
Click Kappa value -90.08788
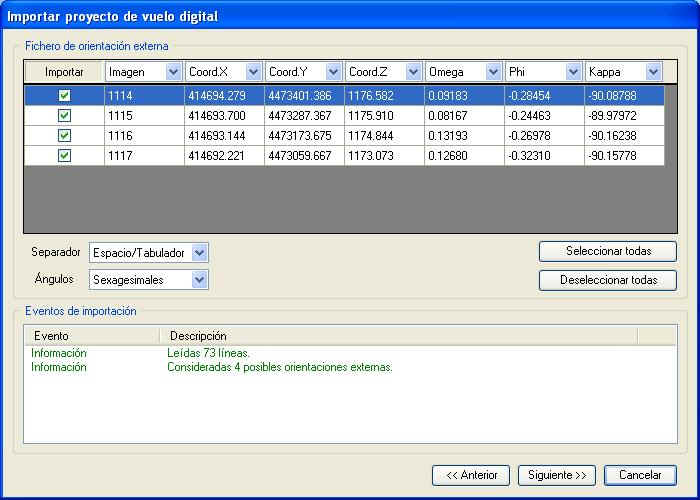coord(624,96)
